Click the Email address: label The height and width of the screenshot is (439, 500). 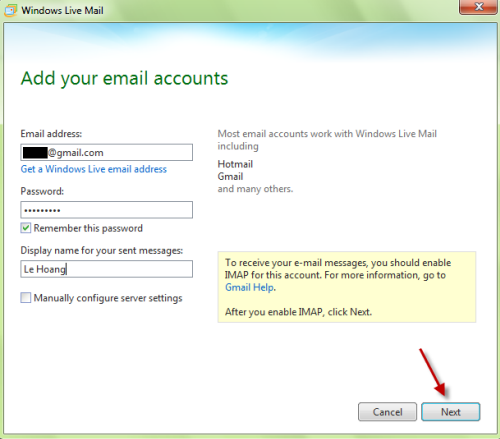point(51,134)
